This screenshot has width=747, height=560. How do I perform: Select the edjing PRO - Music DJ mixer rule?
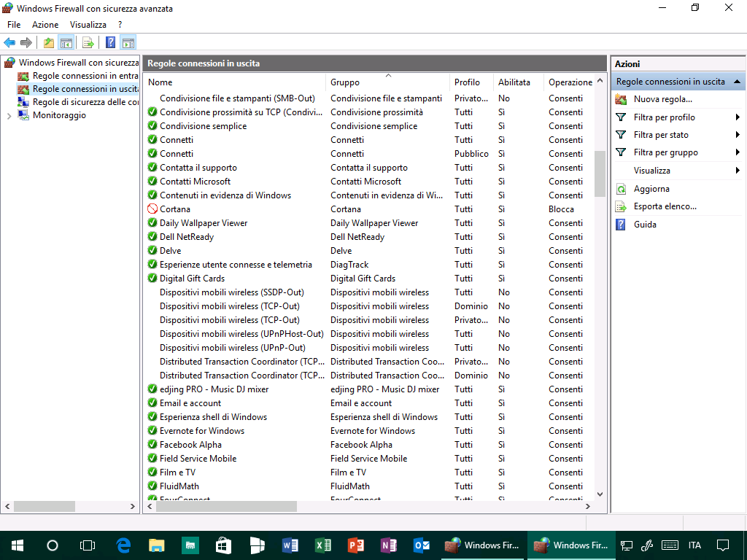coord(368,389)
